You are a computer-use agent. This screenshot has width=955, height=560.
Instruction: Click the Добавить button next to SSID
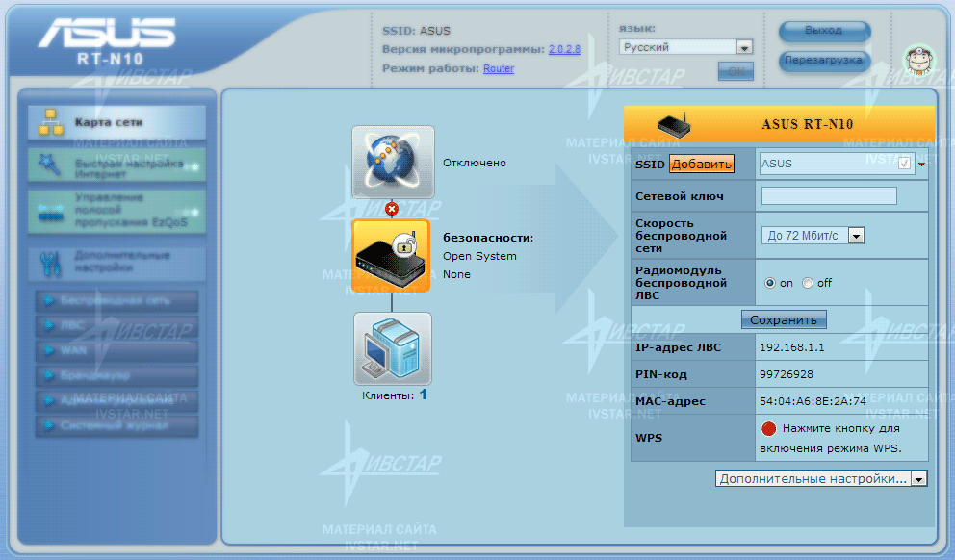click(702, 164)
